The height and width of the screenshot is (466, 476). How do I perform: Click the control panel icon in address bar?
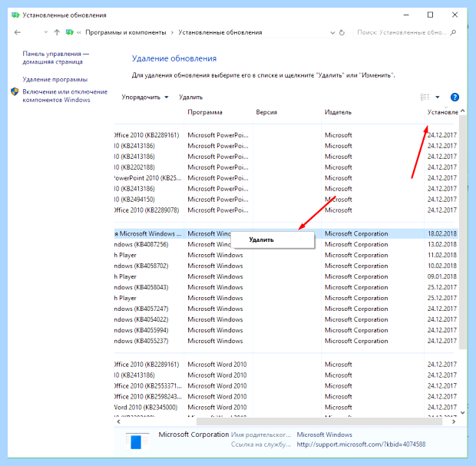pyautogui.click(x=70, y=32)
